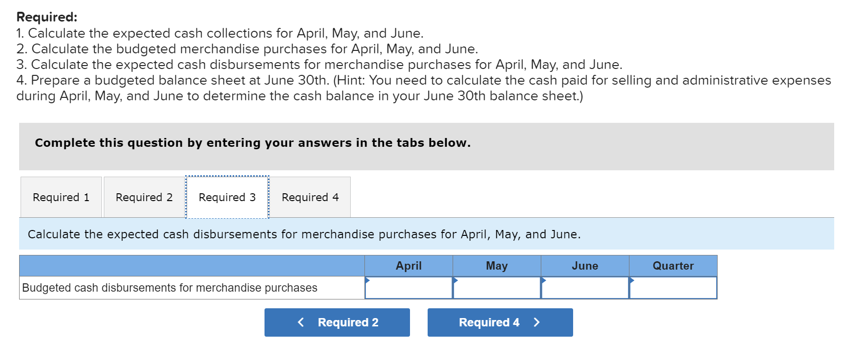Click the right chevron on the Required 4 button
This screenshot has height=344, width=868.
click(536, 322)
